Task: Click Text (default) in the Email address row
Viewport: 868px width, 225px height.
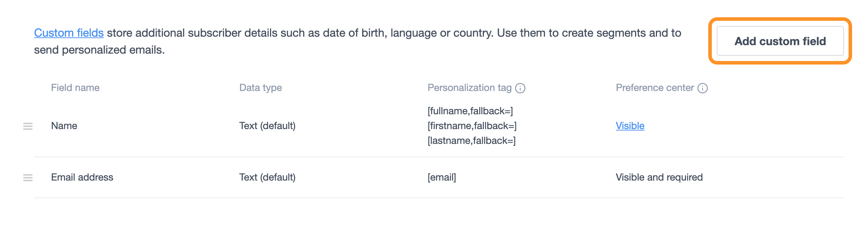Action: click(267, 177)
